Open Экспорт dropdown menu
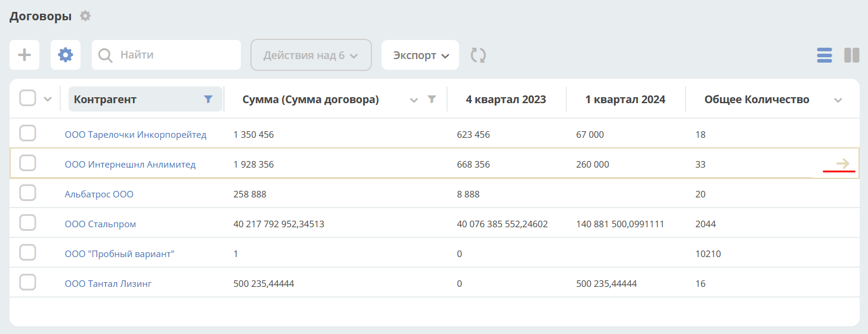868x334 pixels. tap(420, 55)
